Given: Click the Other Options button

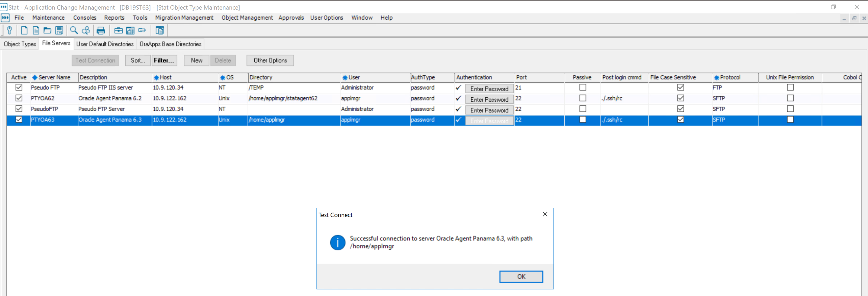Looking at the screenshot, I should pyautogui.click(x=270, y=60).
